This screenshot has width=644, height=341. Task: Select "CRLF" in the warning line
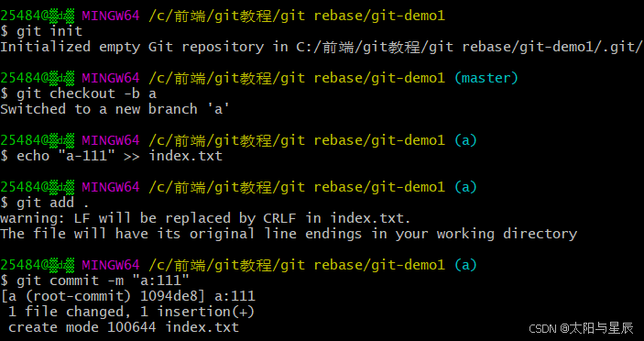point(279,218)
